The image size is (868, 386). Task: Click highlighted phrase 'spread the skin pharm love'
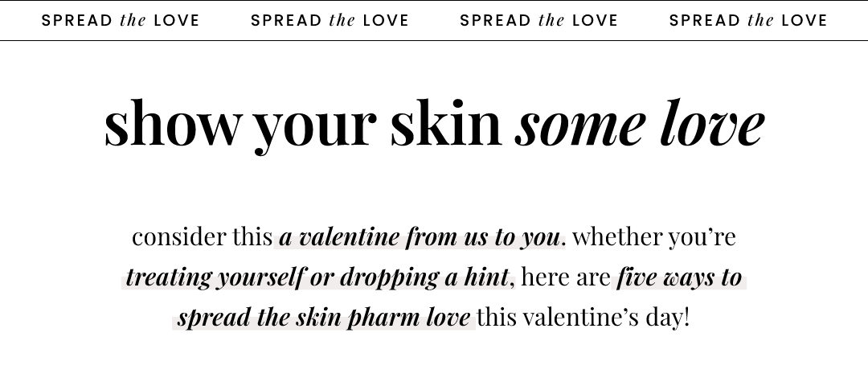324,318
